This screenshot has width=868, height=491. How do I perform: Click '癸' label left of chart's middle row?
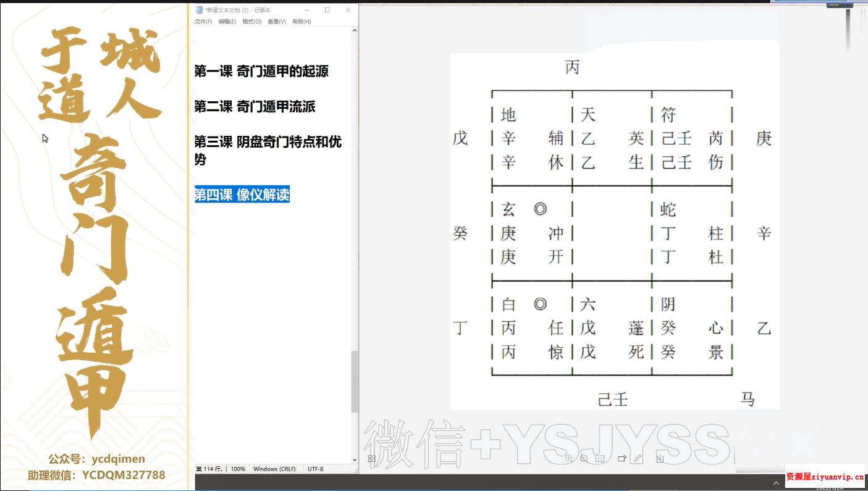(x=460, y=233)
